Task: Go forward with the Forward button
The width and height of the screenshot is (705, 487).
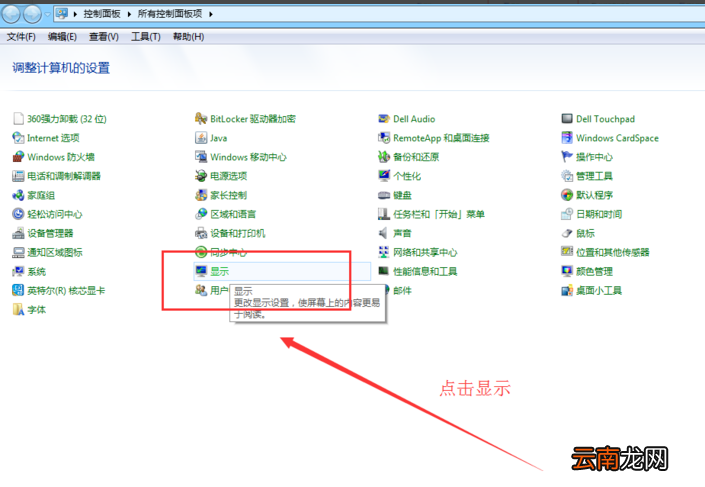Action: coord(32,14)
